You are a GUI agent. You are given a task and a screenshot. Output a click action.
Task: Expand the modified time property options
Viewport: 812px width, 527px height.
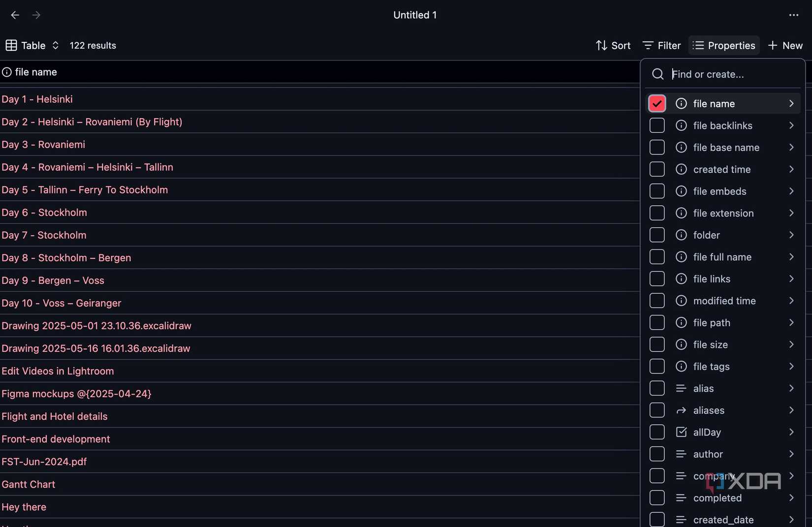(791, 301)
